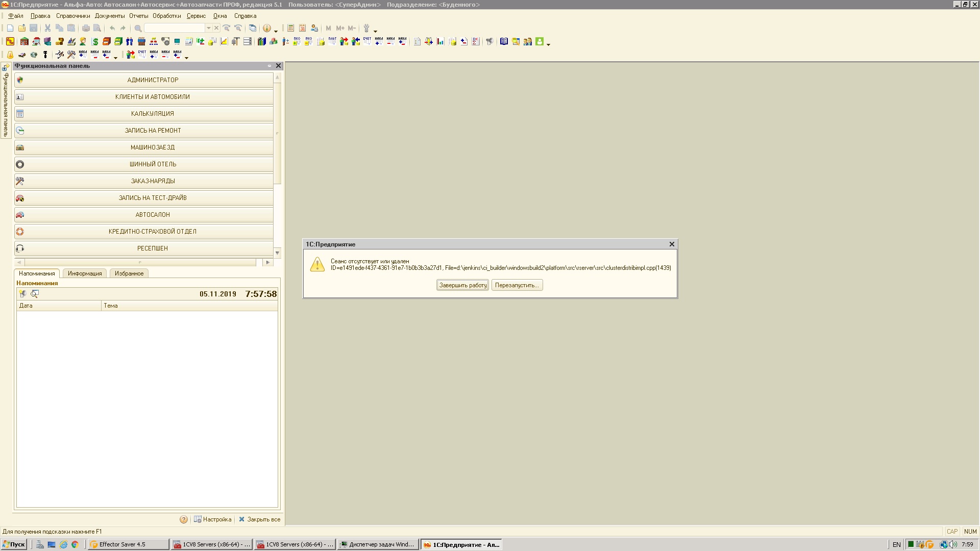The height and width of the screenshot is (551, 980).
Task: Open the calendar icon showing 31
Action: (x=302, y=28)
